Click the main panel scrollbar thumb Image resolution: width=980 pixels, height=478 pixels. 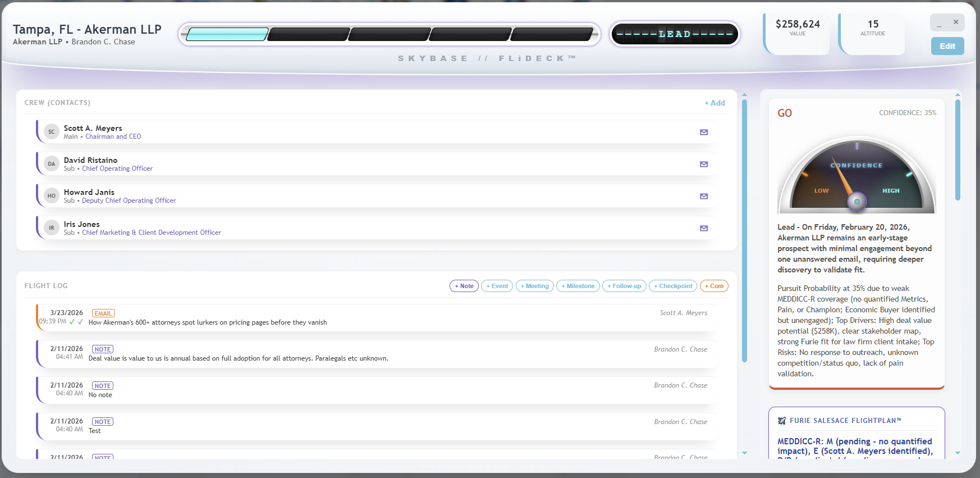click(x=744, y=230)
